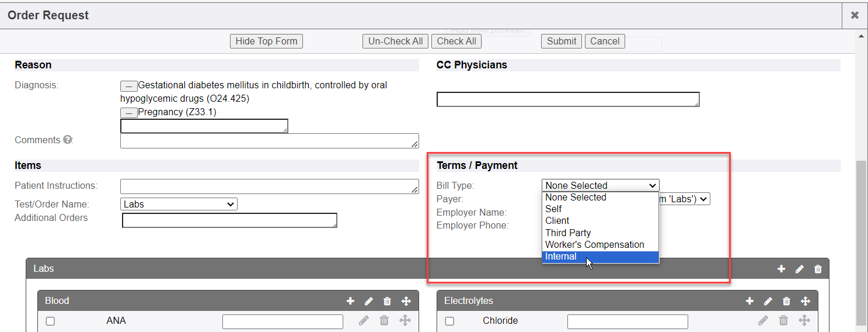This screenshot has width=868, height=332.
Task: Remove the Pregnancy (Z33.1) diagnosis
Action: pyautogui.click(x=128, y=112)
